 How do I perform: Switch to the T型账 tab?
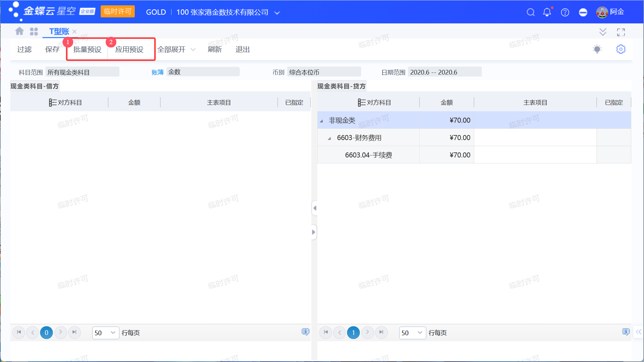pos(59,31)
